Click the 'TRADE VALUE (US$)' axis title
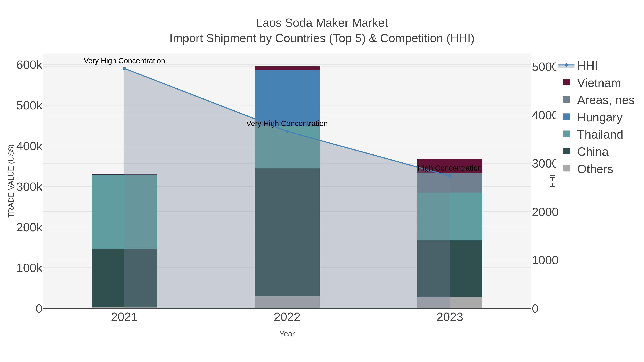The height and width of the screenshot is (362, 644). 11,181
